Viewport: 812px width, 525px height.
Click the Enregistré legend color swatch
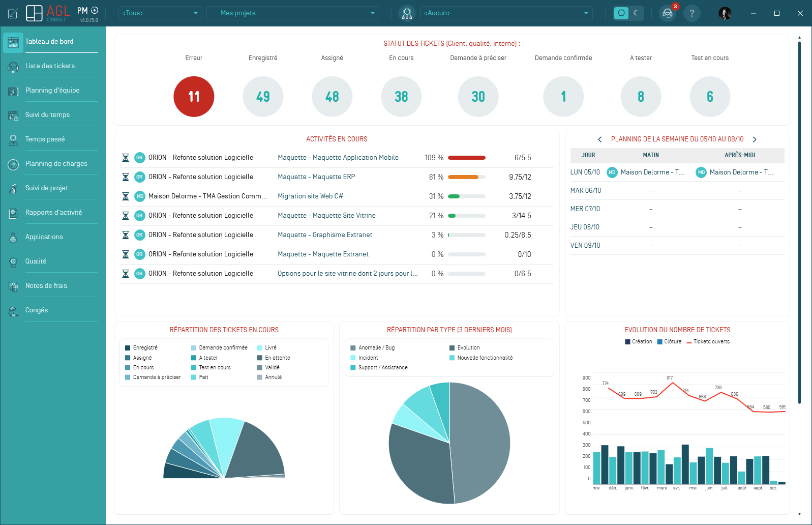point(128,348)
